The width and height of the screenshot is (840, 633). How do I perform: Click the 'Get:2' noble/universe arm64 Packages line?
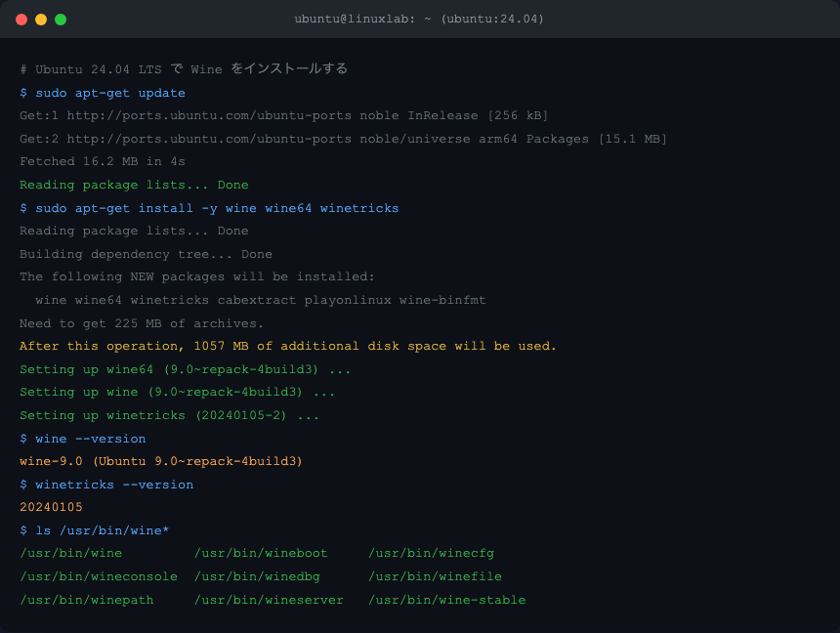pyautogui.click(x=344, y=139)
